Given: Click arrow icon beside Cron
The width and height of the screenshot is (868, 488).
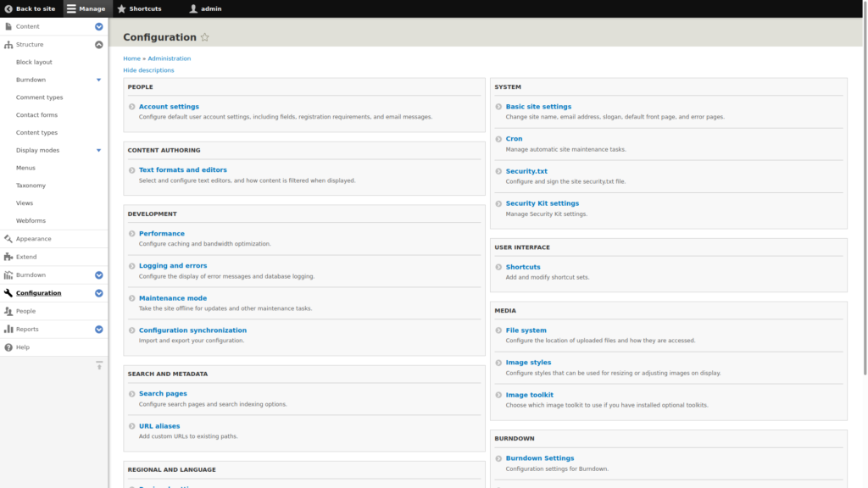Looking at the screenshot, I should 498,139.
